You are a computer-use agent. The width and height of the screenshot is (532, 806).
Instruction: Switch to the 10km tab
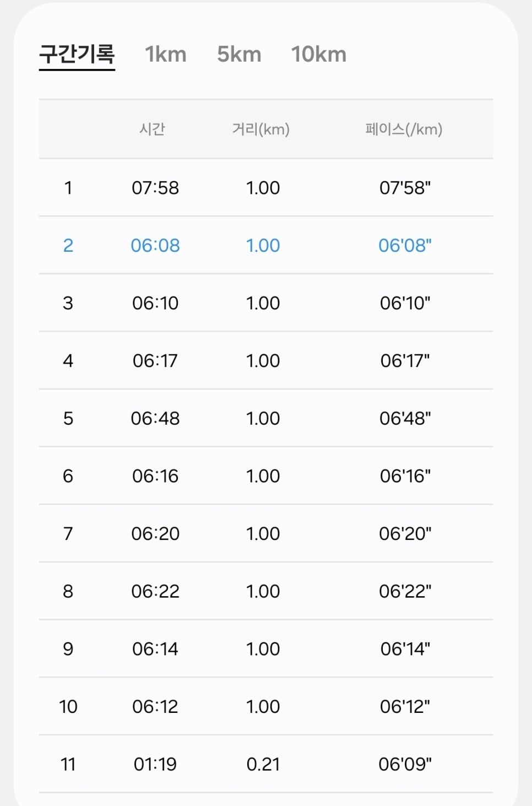[319, 54]
